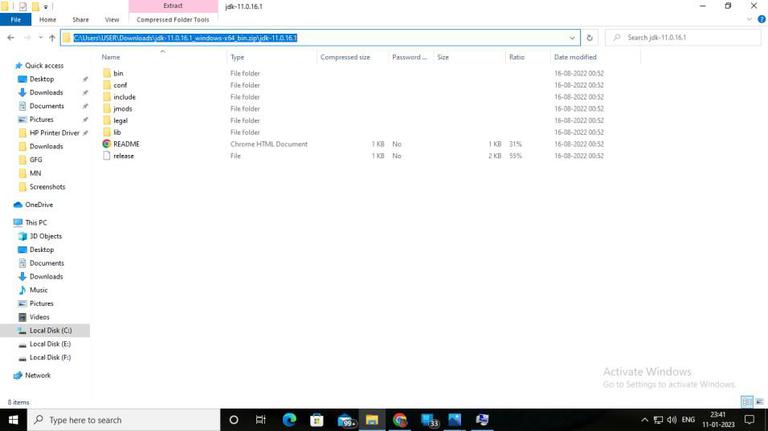The image size is (768, 431).
Task: Switch to the Home ribbon tab
Action: tap(48, 20)
